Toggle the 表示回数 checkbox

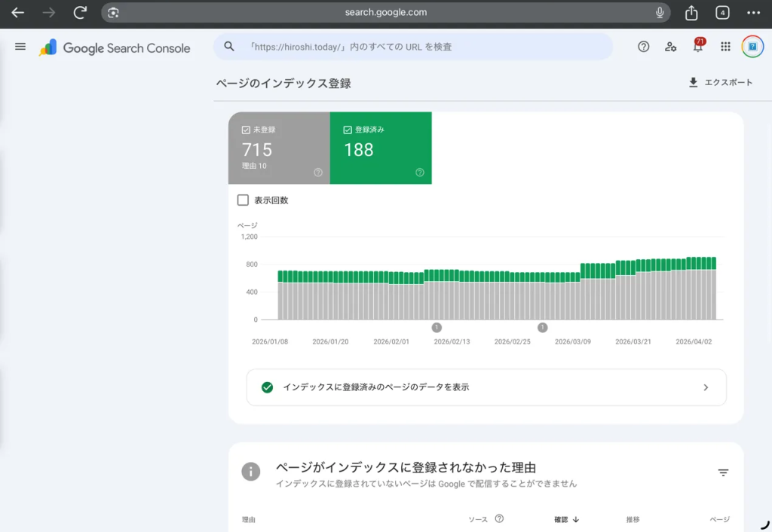[x=243, y=200]
